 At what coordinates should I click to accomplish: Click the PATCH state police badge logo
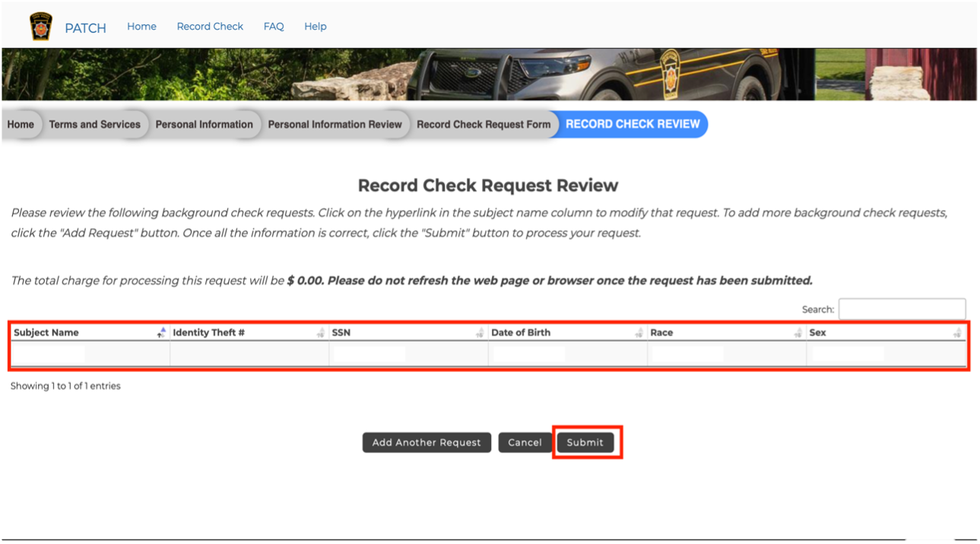(40, 27)
